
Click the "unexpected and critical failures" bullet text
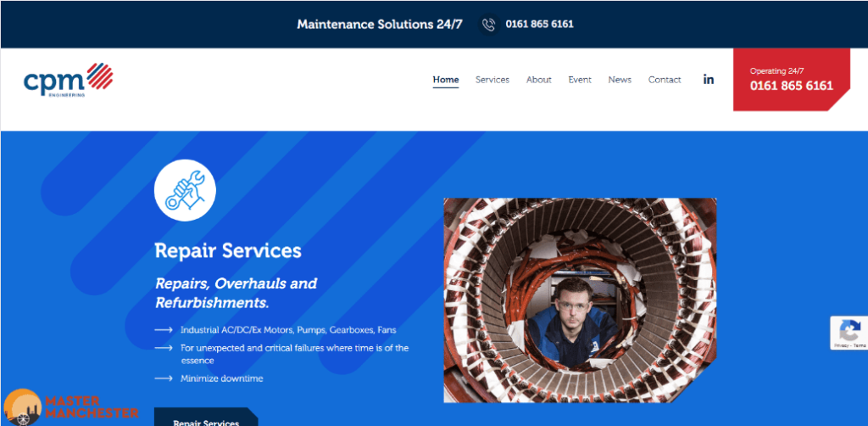294,354
